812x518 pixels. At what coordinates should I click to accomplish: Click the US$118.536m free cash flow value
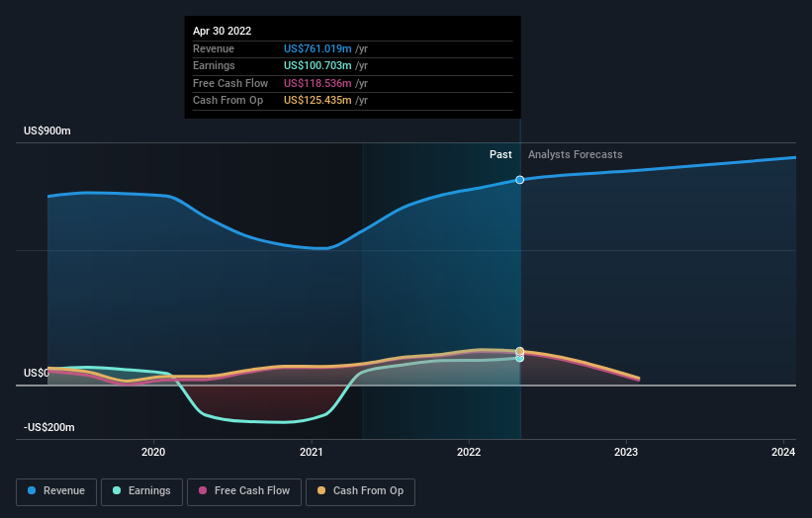(317, 83)
